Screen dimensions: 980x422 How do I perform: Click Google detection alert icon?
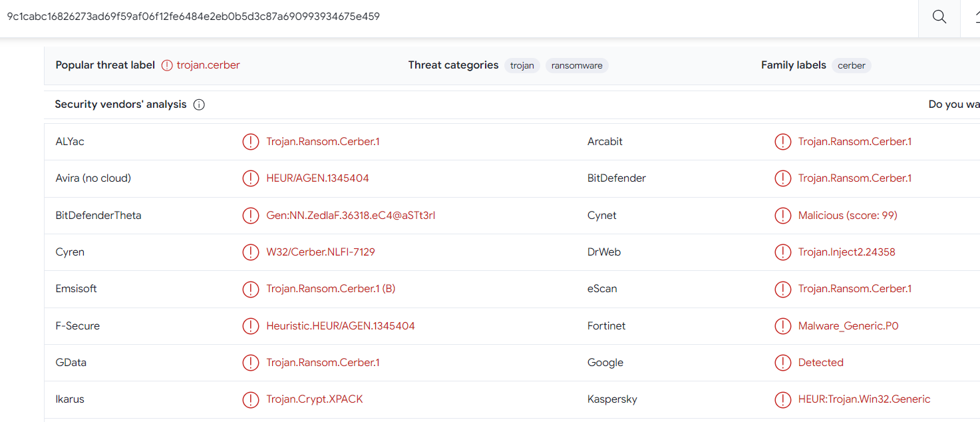coord(782,363)
